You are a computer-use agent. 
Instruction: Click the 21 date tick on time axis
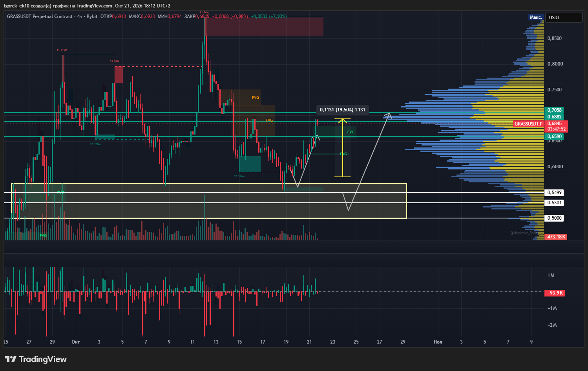309,342
